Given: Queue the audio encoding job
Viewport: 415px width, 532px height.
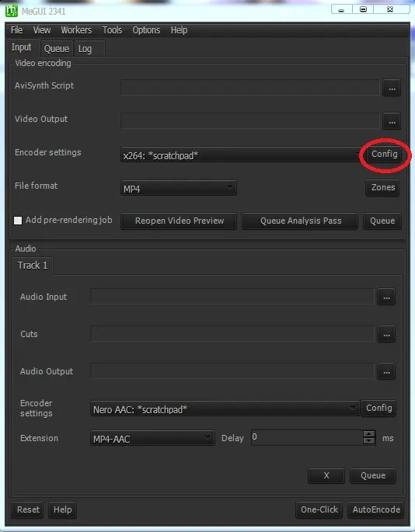Looking at the screenshot, I should 373,475.
